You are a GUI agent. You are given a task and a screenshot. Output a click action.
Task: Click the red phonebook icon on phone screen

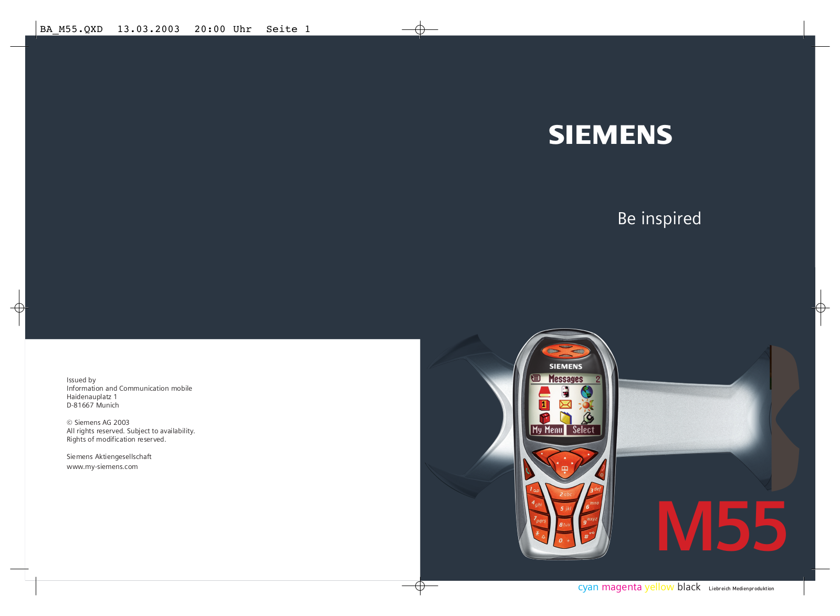tap(544, 391)
